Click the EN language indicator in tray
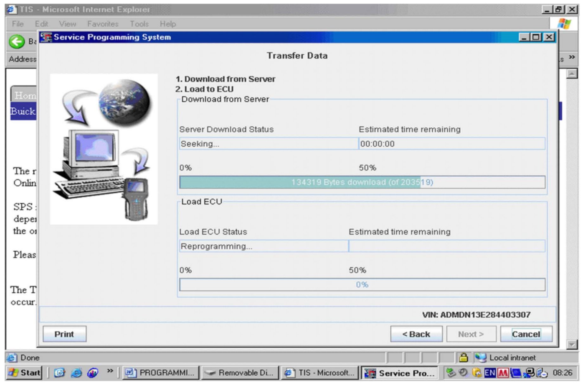The height and width of the screenshot is (388, 588). (x=489, y=373)
